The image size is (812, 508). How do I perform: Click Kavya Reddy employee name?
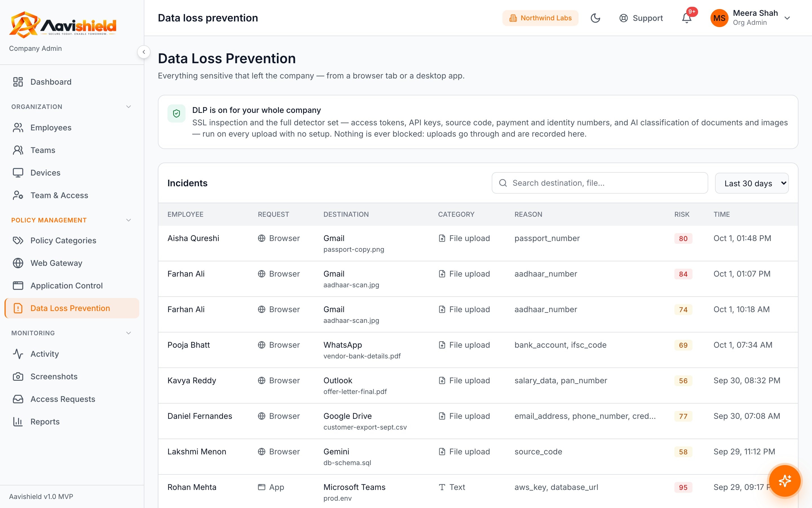click(x=192, y=380)
